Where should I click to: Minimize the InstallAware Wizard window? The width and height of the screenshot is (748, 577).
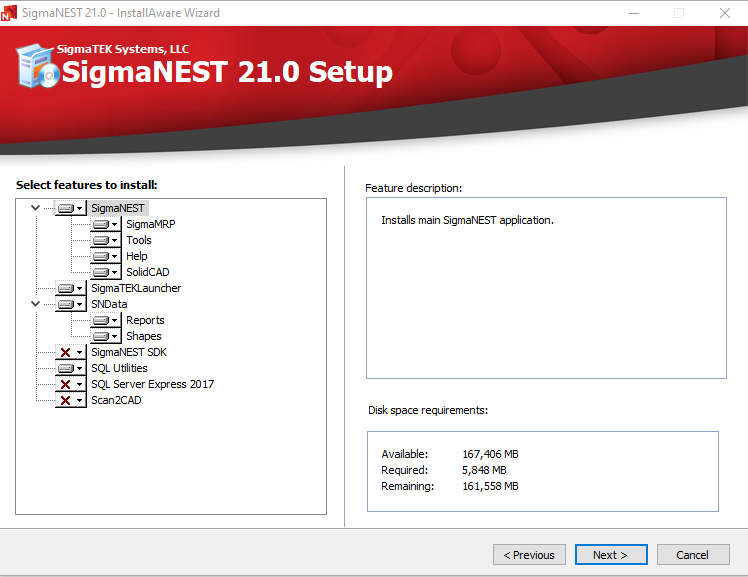click(x=634, y=13)
